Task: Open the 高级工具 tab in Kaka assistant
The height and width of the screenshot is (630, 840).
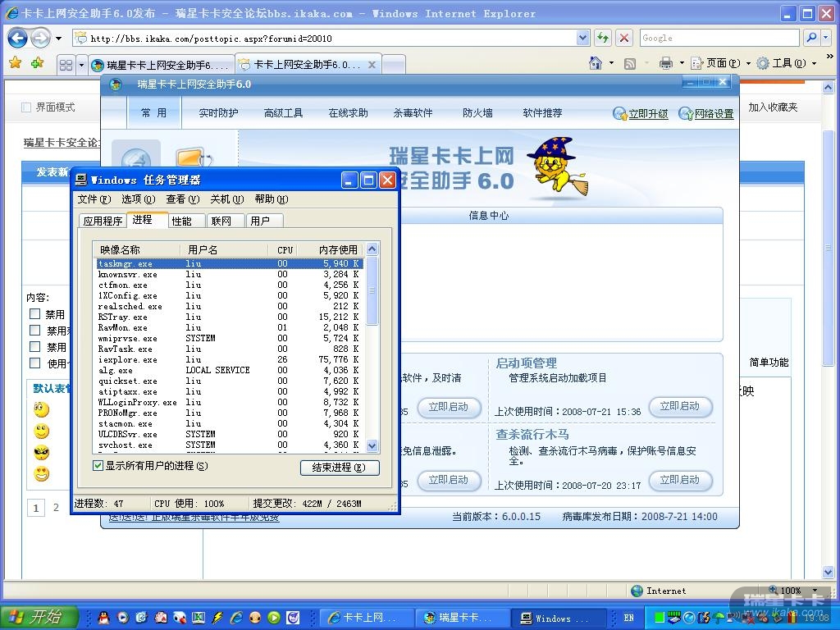Action: tap(283, 113)
